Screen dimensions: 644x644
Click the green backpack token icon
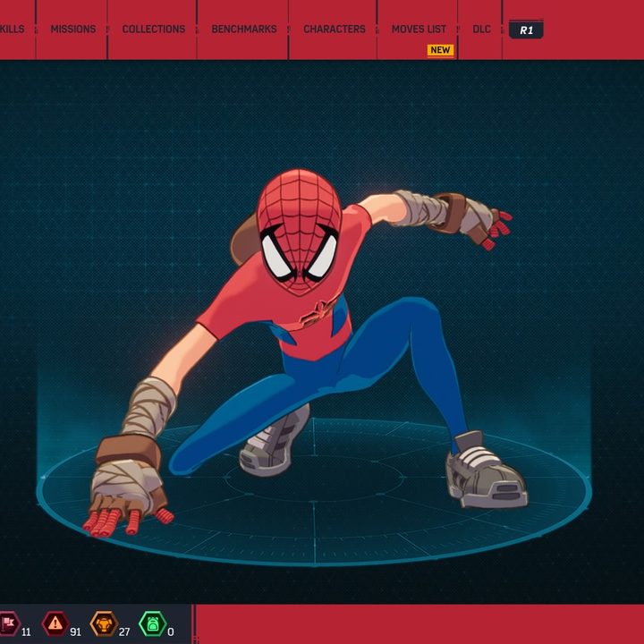[x=153, y=623]
